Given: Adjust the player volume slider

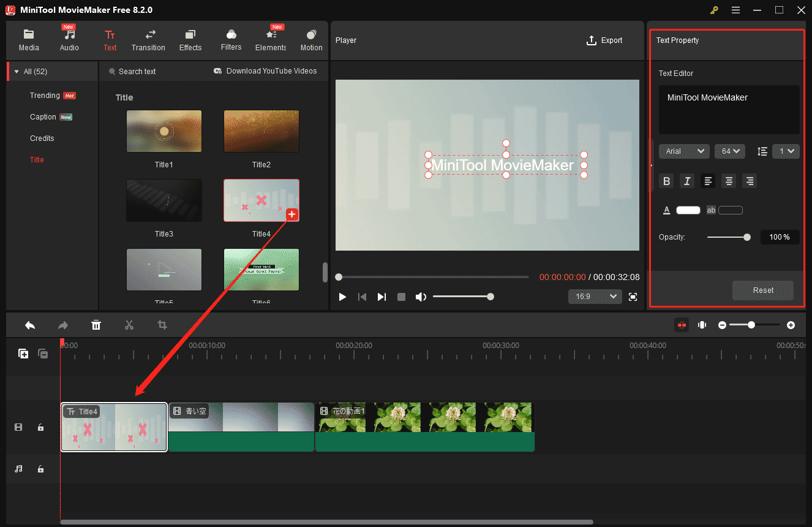Looking at the screenshot, I should click(x=463, y=297).
